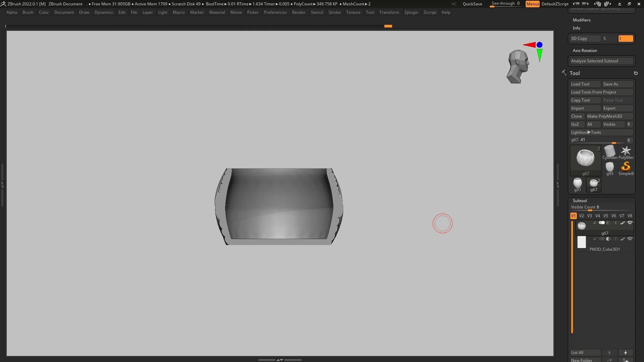
Task: Hide the g67 subtool with its eye icon
Action: pos(630,223)
